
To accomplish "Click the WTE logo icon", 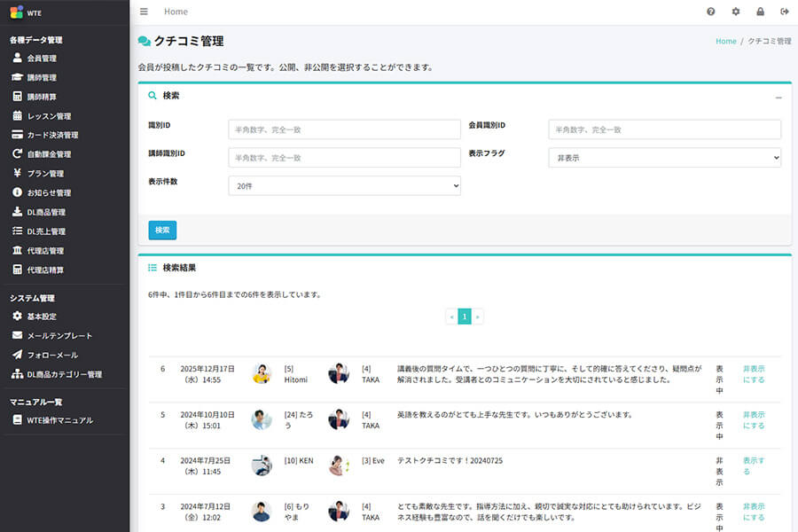I will point(17,12).
